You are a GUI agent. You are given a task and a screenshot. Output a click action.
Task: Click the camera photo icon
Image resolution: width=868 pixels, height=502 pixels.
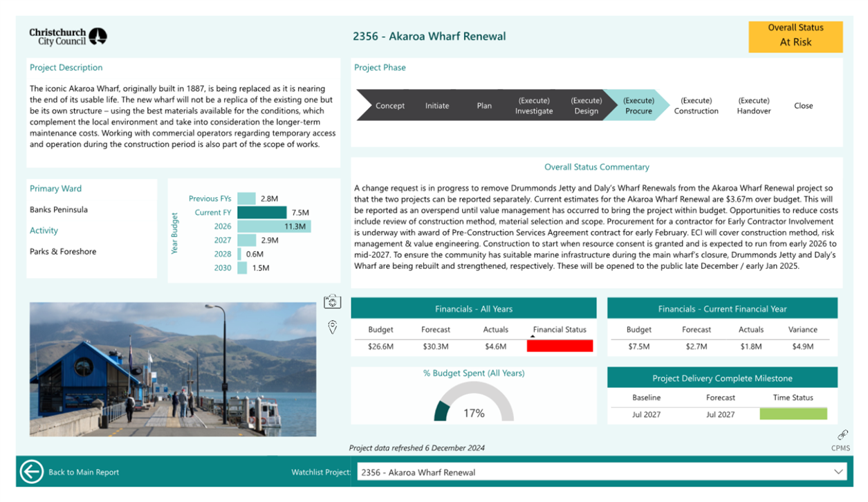click(333, 301)
